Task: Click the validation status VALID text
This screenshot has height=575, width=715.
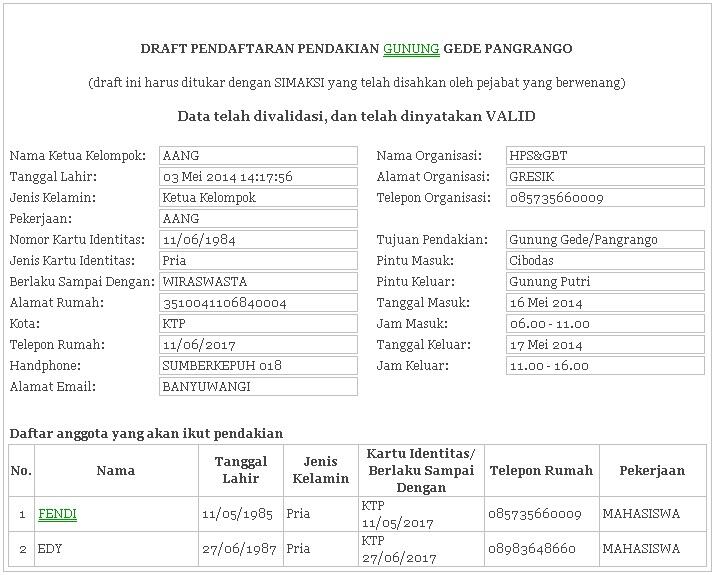Action: (357, 116)
